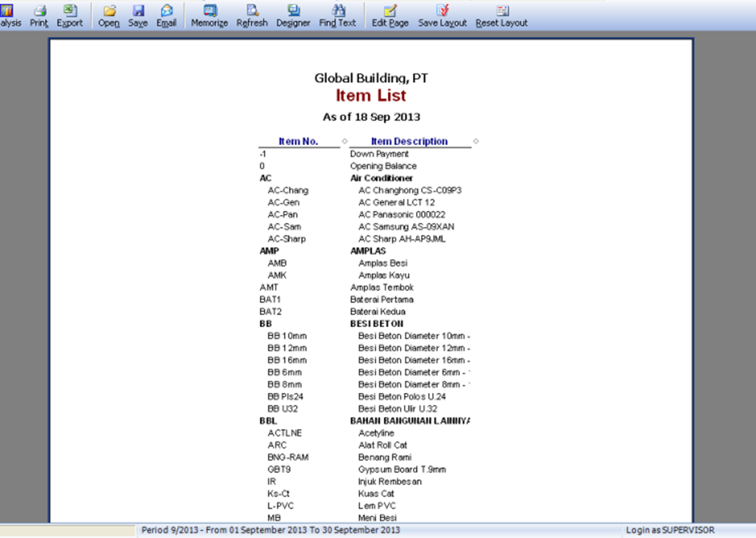
Task: Click the diamond marker after Item No. header
Action: [344, 141]
